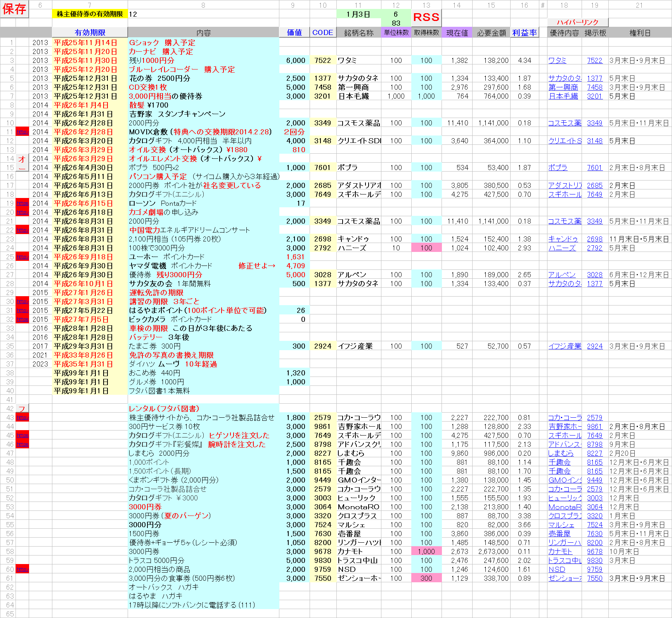Open the アダストリア hyperlink
672x618 pixels.
565,186
